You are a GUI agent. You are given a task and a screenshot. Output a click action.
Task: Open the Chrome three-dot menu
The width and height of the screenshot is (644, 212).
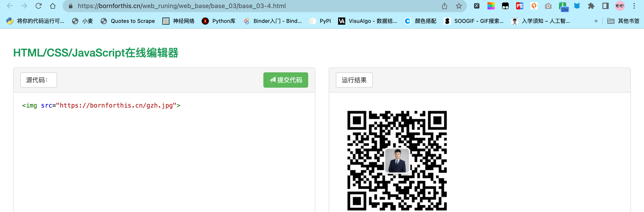[634, 6]
